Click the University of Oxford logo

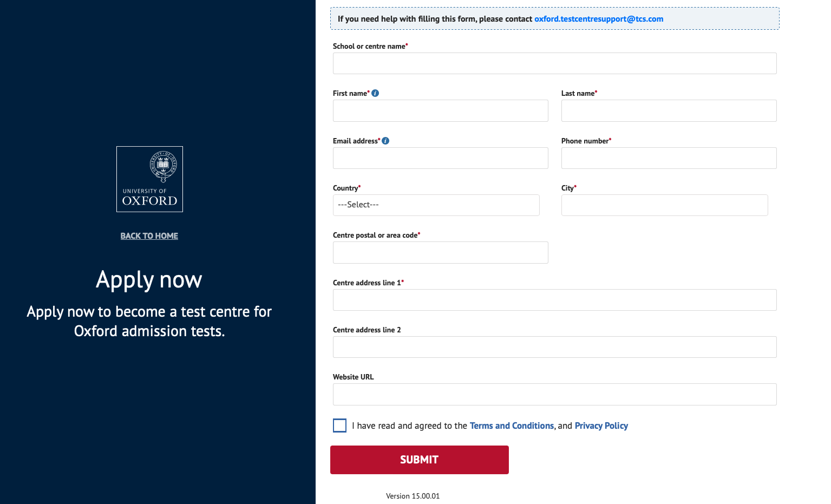tap(149, 179)
